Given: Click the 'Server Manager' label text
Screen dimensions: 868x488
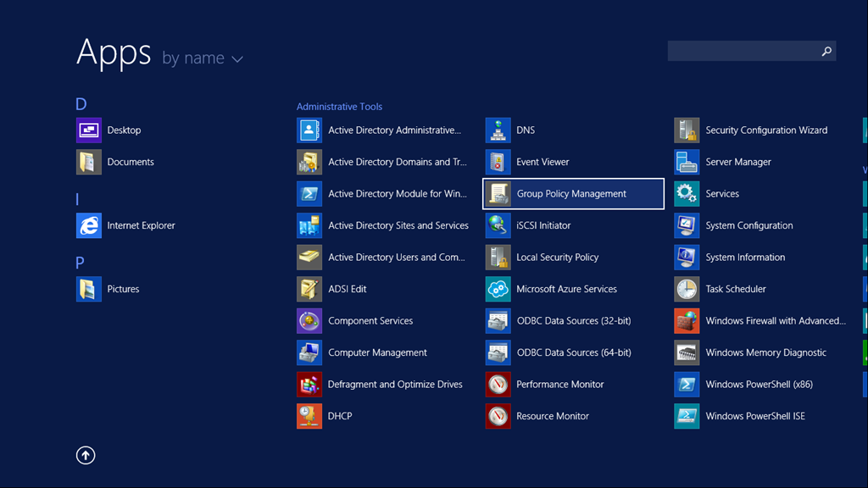Looking at the screenshot, I should 738,162.
